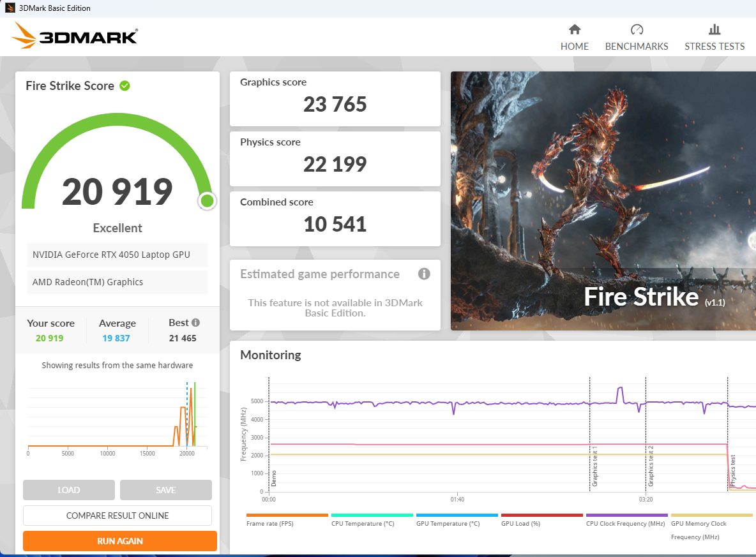Click the Save button
The width and height of the screenshot is (756, 557).
(x=166, y=490)
